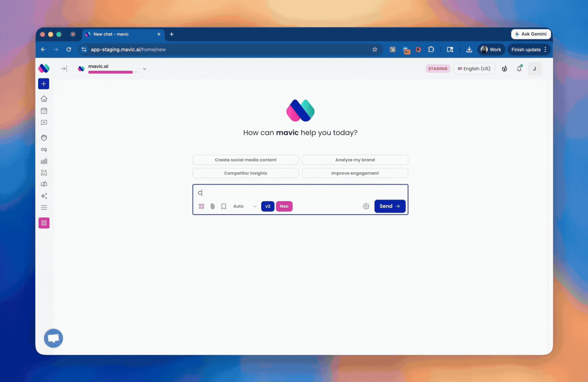The height and width of the screenshot is (382, 588).
Task: Open the J user avatar menu
Action: [x=534, y=69]
